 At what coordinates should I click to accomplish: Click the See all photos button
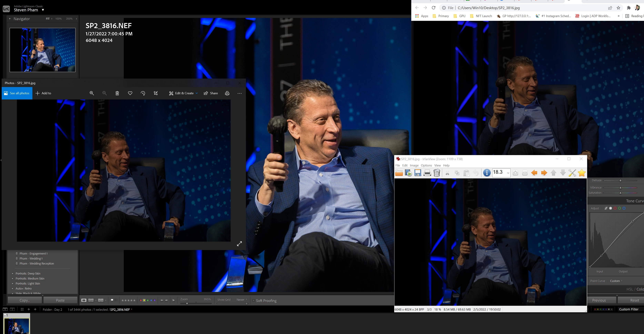(17, 93)
